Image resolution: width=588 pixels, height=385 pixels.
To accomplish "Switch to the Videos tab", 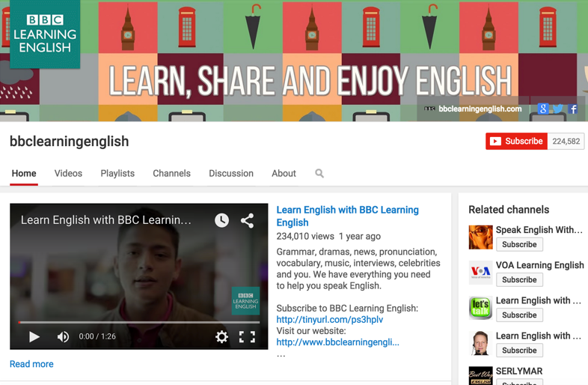I will [x=68, y=173].
